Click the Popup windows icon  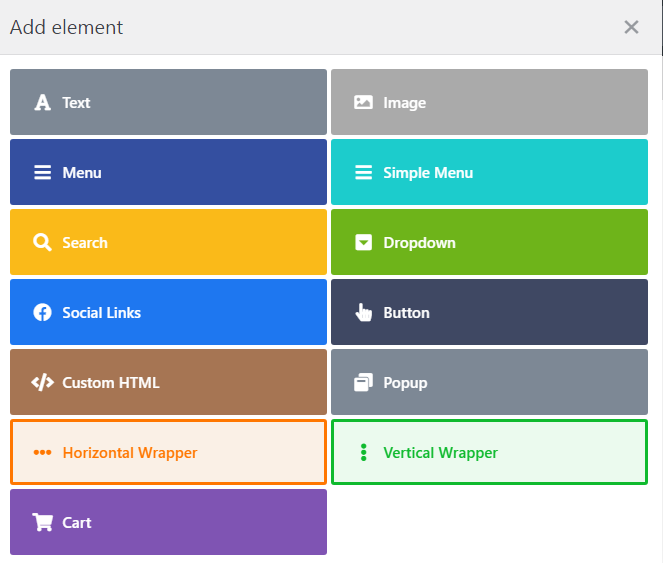coord(363,382)
